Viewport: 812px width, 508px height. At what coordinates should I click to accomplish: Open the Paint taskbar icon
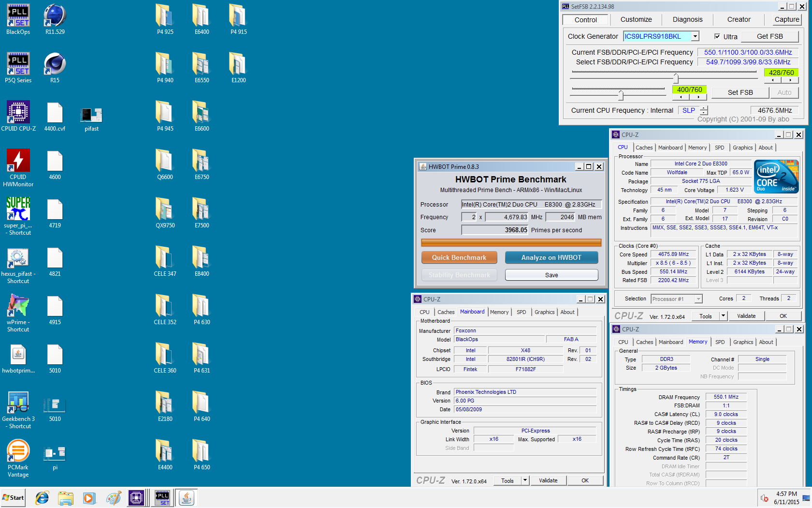(x=113, y=498)
